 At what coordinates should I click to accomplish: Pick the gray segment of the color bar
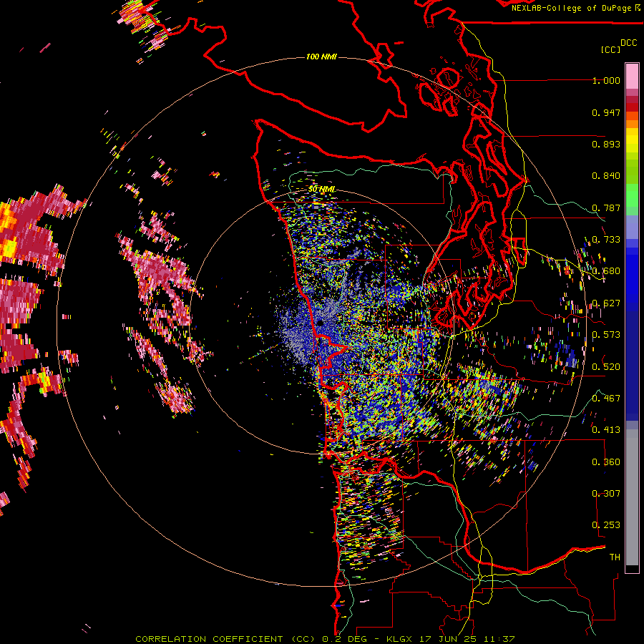coord(632,497)
